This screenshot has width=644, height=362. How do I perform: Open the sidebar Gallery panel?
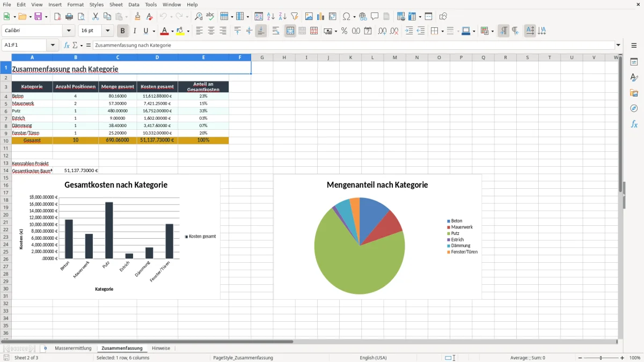click(x=634, y=93)
